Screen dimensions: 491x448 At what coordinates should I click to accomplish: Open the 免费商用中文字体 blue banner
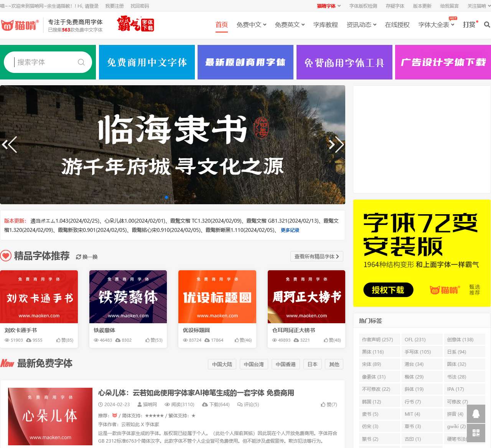147,62
